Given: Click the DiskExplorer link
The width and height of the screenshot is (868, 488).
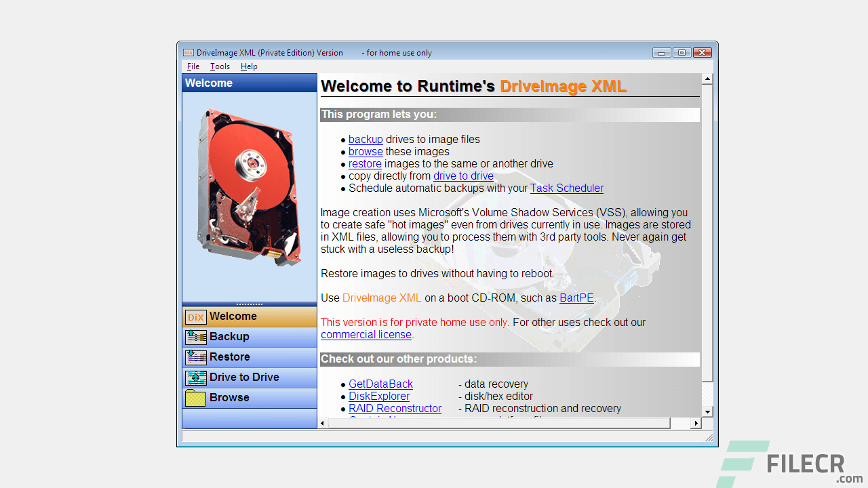Looking at the screenshot, I should [379, 396].
